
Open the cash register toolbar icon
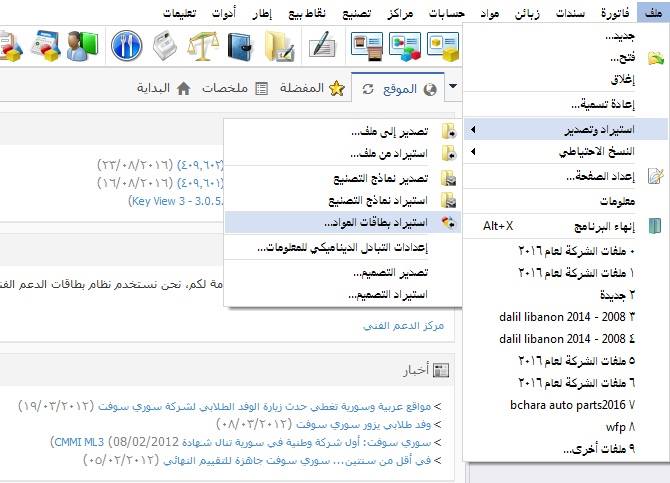[x=165, y=45]
